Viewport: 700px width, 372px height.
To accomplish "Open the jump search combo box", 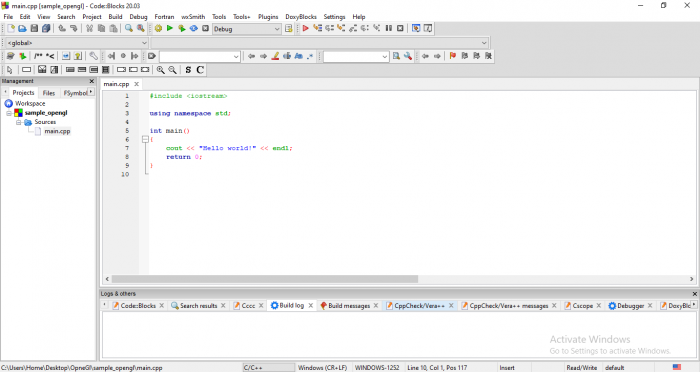I will click(x=200, y=56).
